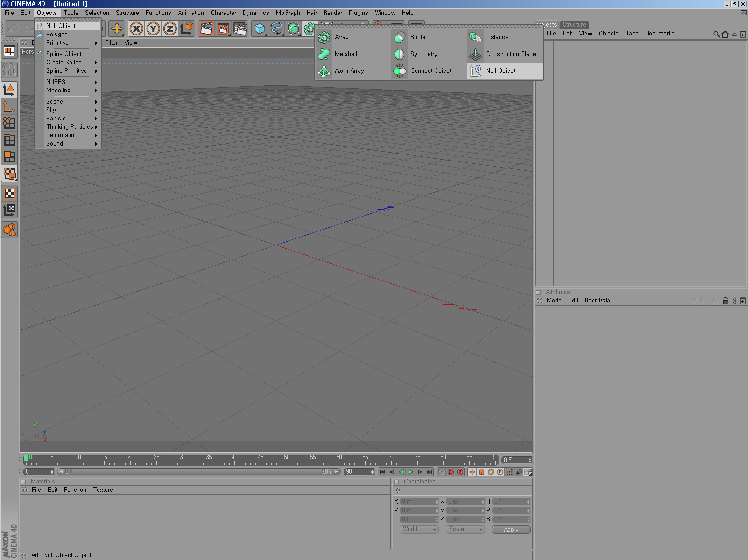This screenshot has width=748, height=560.
Task: Switch to the Structure tab
Action: coord(574,25)
